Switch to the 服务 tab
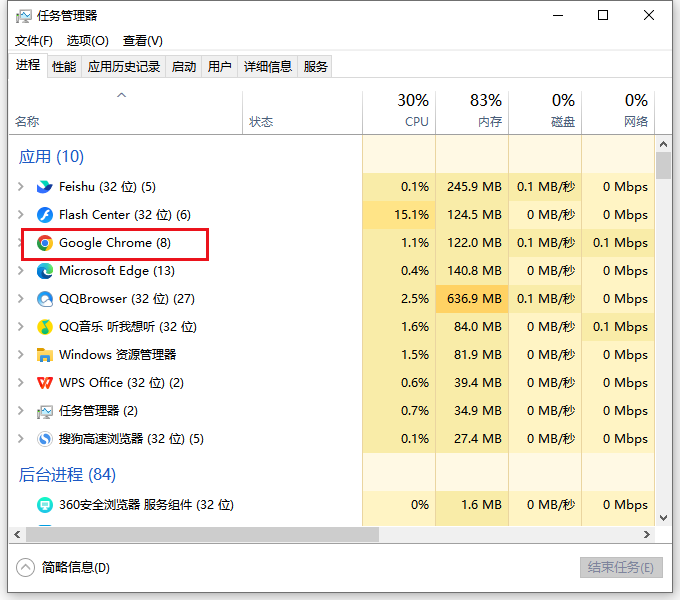This screenshot has width=680, height=600. point(315,67)
